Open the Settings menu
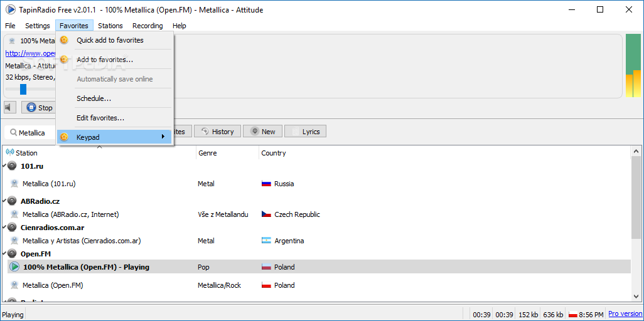The width and height of the screenshot is (644, 321). coord(38,26)
